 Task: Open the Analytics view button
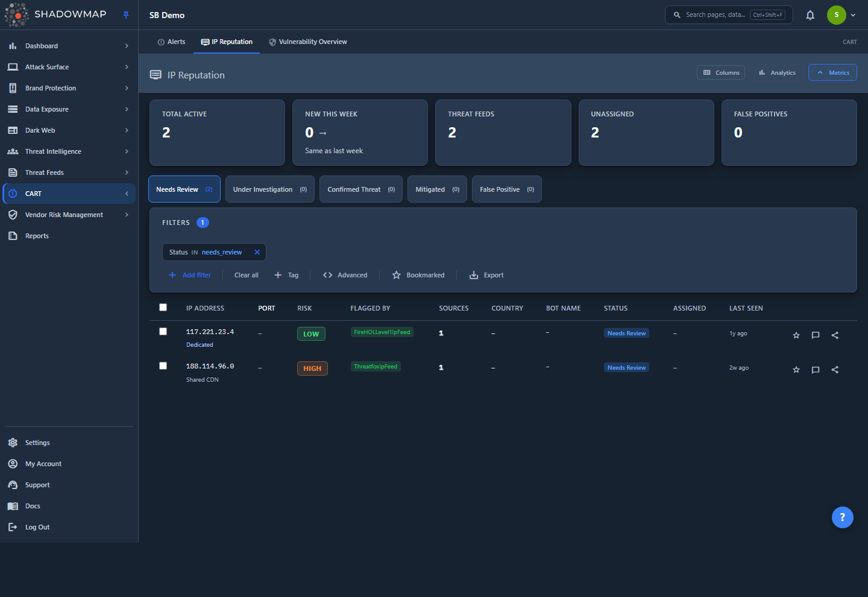[x=777, y=72]
